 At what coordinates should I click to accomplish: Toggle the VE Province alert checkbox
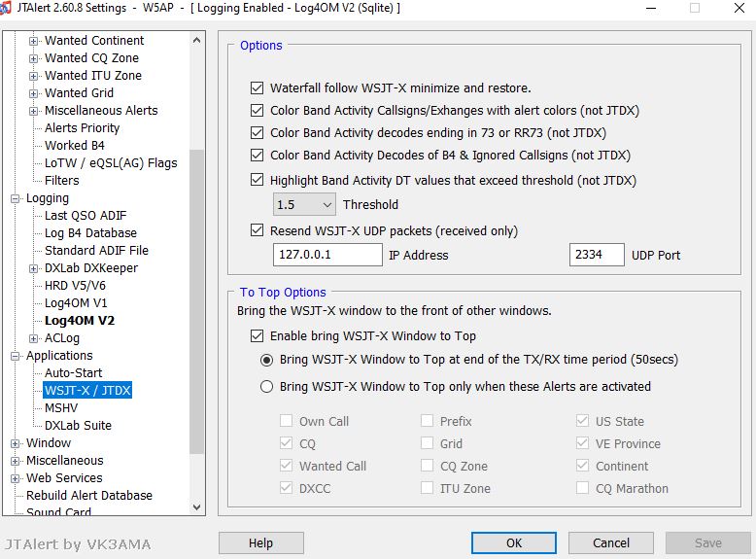pyautogui.click(x=582, y=442)
